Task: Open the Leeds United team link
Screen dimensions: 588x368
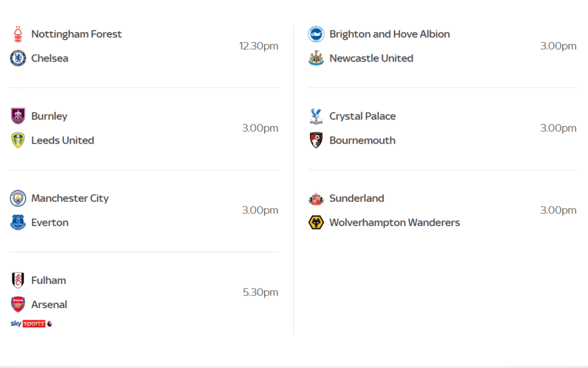Action: [63, 140]
